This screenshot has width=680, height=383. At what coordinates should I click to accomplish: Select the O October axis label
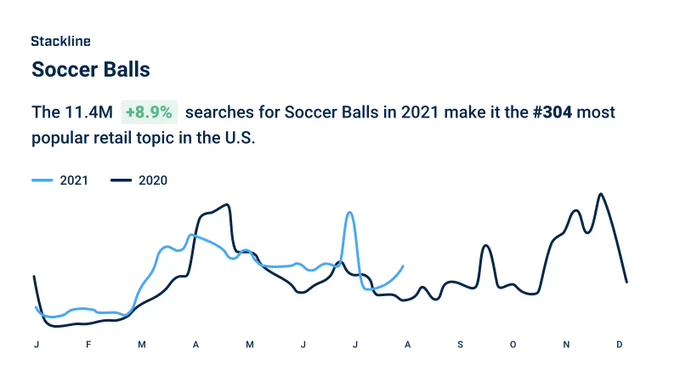513,344
